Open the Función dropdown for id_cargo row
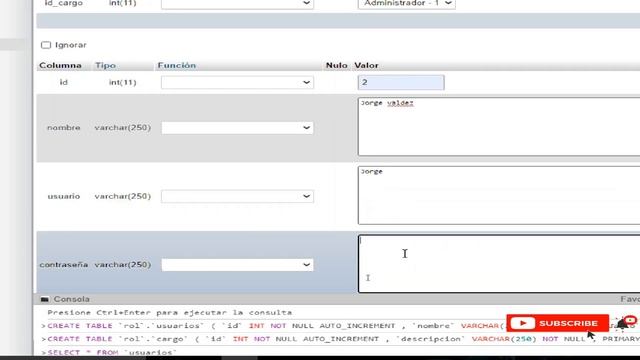Screen dimensions: 640x360 point(237,4)
